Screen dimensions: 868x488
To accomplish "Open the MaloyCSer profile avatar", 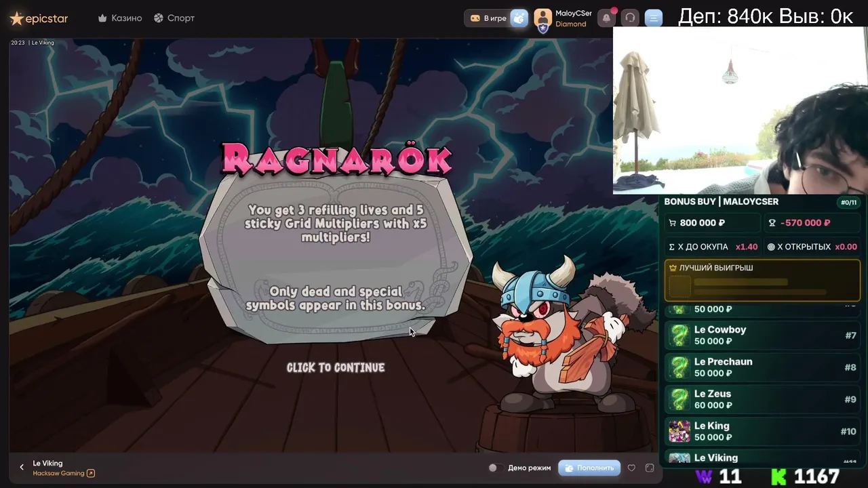I will point(542,19).
